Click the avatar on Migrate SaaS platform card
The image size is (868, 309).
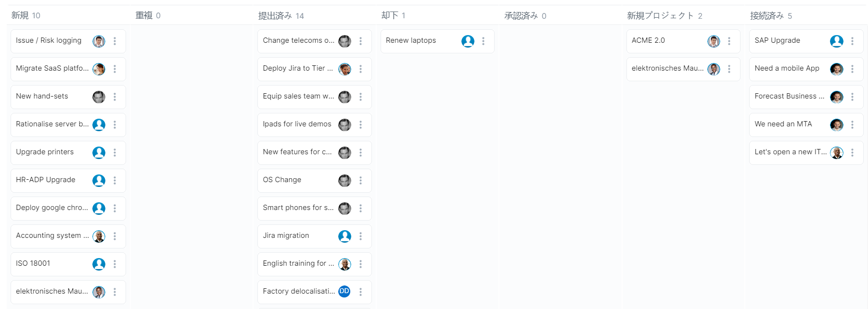pos(99,69)
